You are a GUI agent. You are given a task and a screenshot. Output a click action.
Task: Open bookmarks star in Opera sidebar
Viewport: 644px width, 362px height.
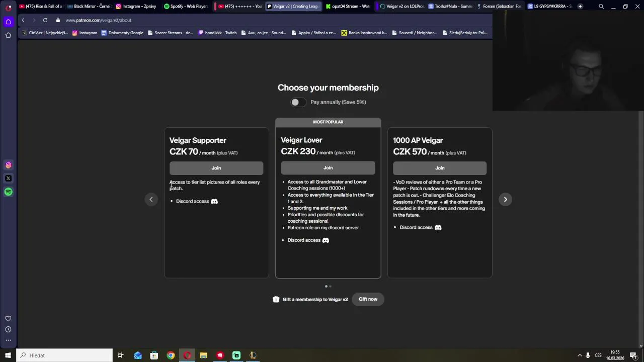8,35
